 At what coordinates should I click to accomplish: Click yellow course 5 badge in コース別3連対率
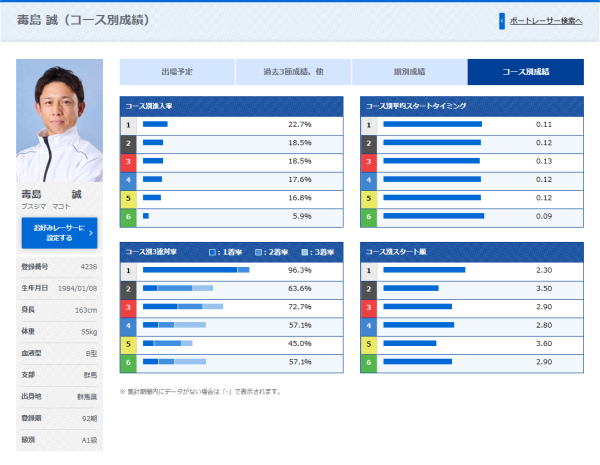click(x=129, y=344)
